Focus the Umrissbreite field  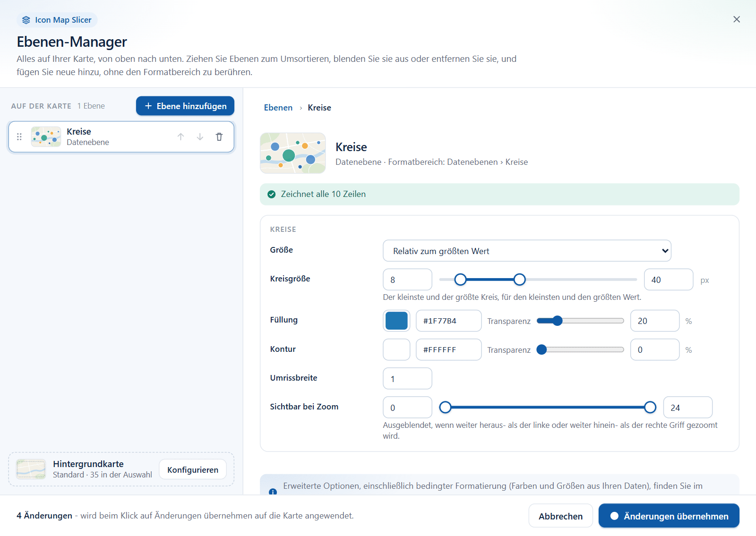click(x=407, y=378)
